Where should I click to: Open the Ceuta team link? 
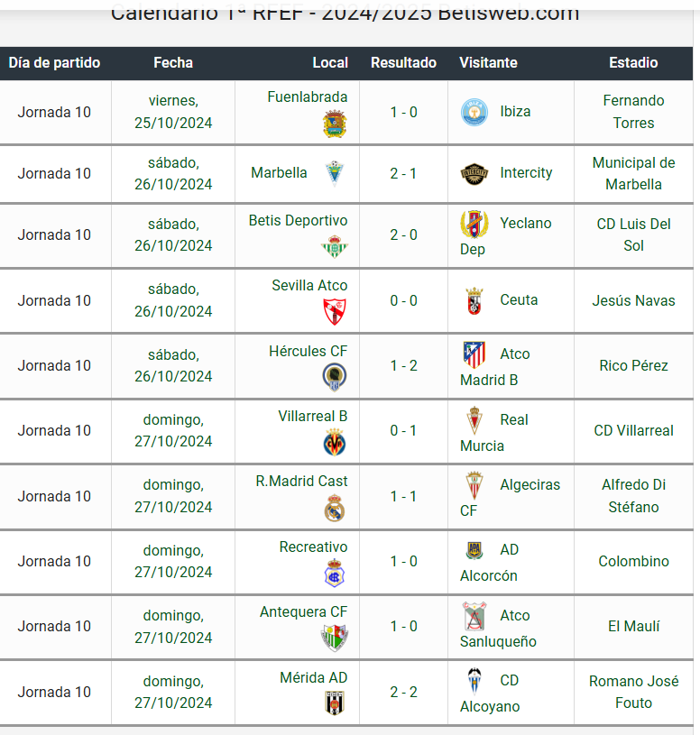pos(519,300)
